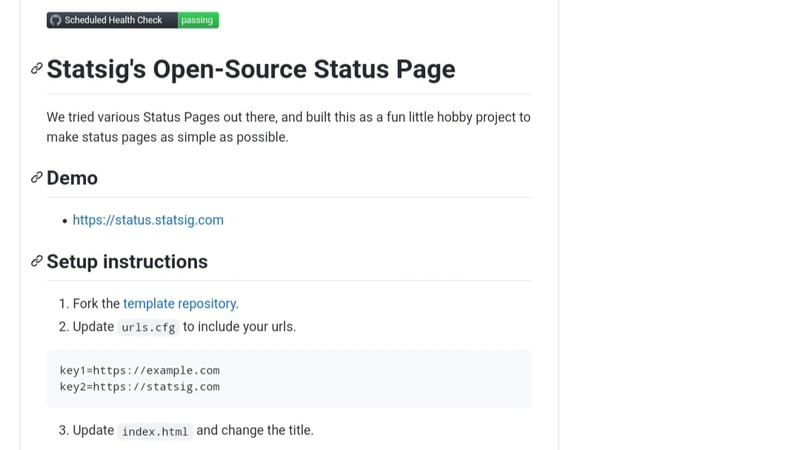Click the anchor icon beside Statsig's Open-Source Status Page
Image resolution: width=800 pixels, height=450 pixels.
pyautogui.click(x=36, y=68)
